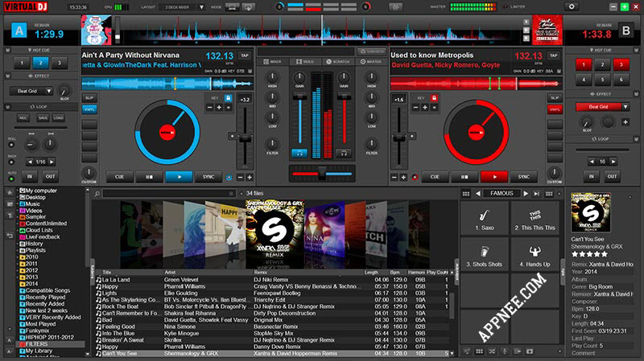The height and width of the screenshot is (361, 644).
Task: Enable headphone cue for left channel
Action: coord(299,154)
